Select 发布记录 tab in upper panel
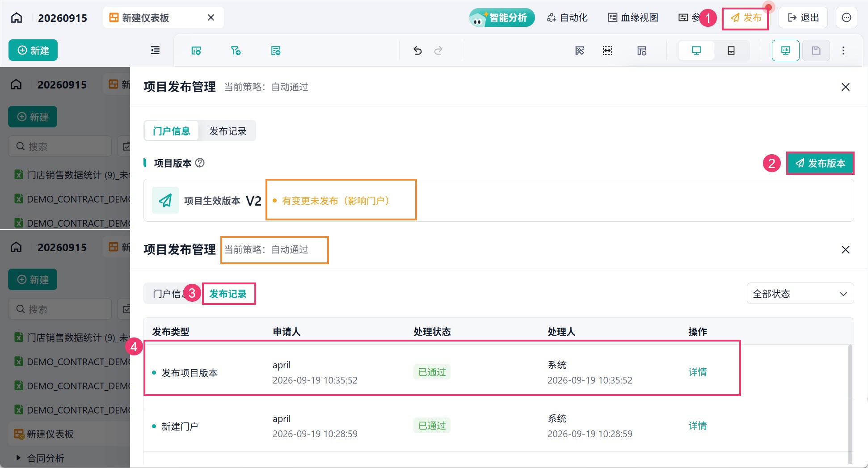 (x=228, y=131)
